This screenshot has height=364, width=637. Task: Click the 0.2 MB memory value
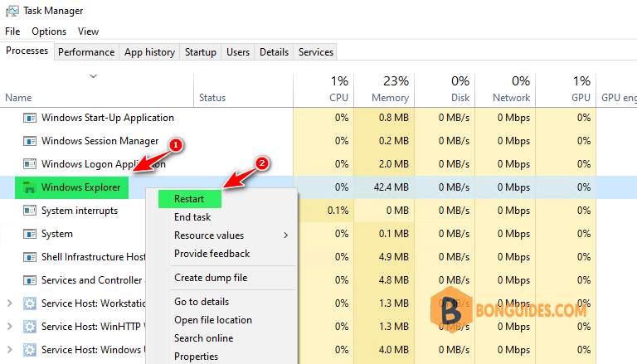coord(394,141)
